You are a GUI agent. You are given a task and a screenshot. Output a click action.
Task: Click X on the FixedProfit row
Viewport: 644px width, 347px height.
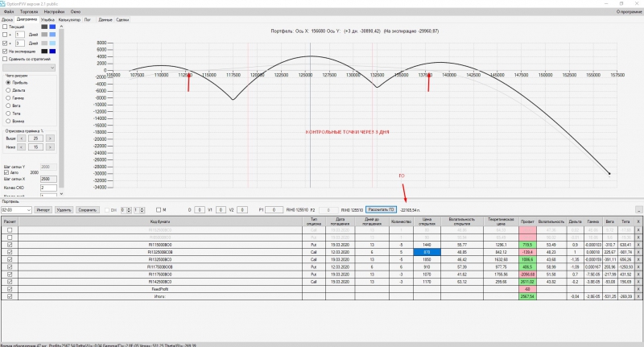pyautogui.click(x=638, y=289)
